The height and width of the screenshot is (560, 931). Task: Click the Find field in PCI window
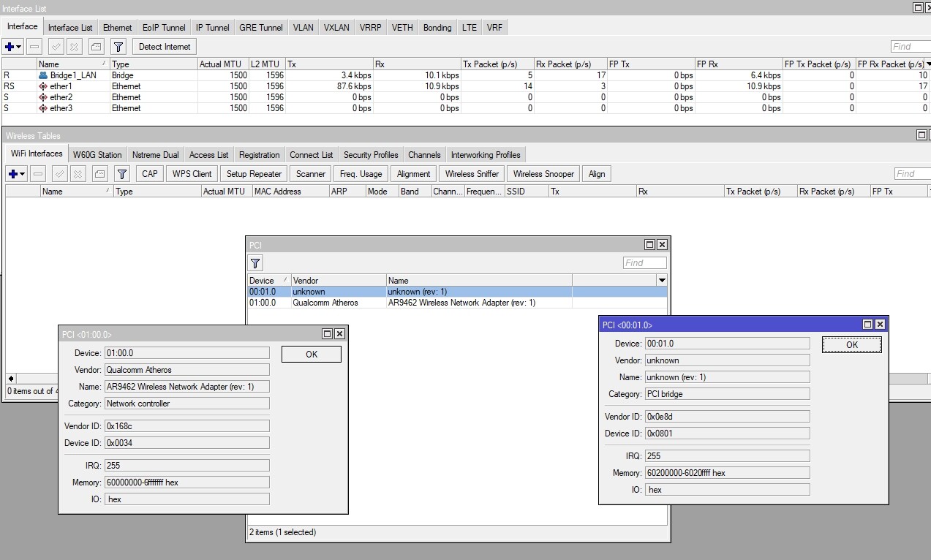[644, 263]
